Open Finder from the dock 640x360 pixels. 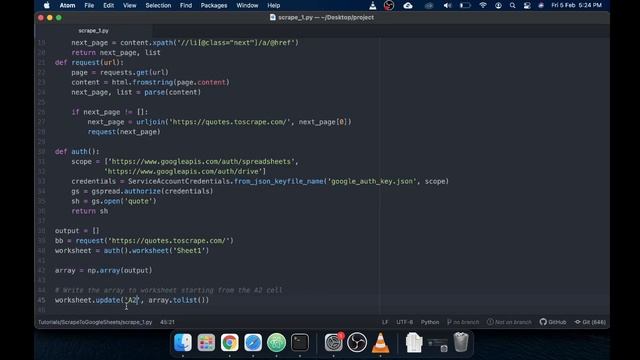click(x=182, y=342)
